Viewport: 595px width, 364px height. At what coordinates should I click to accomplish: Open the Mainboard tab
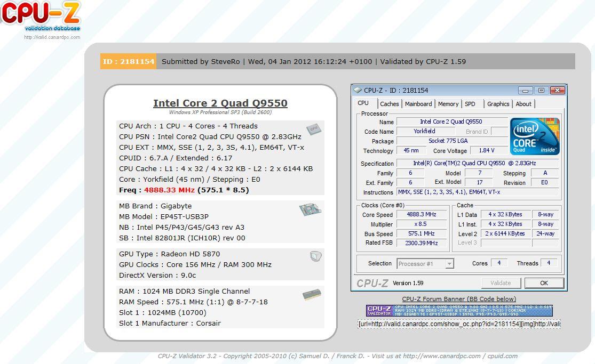pyautogui.click(x=418, y=104)
